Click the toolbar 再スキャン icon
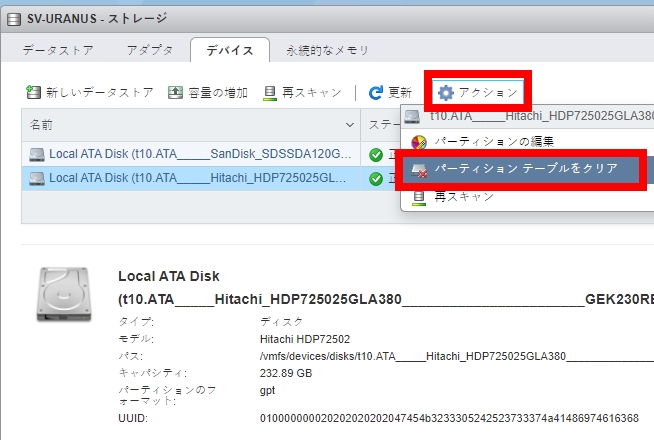Screen dimensions: 654x440 coord(270,93)
